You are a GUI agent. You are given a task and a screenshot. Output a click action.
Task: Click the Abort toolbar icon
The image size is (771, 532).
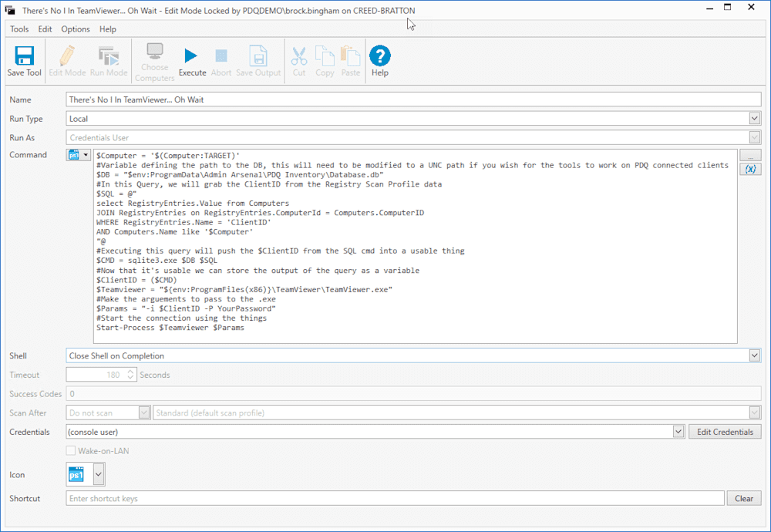pos(221,56)
